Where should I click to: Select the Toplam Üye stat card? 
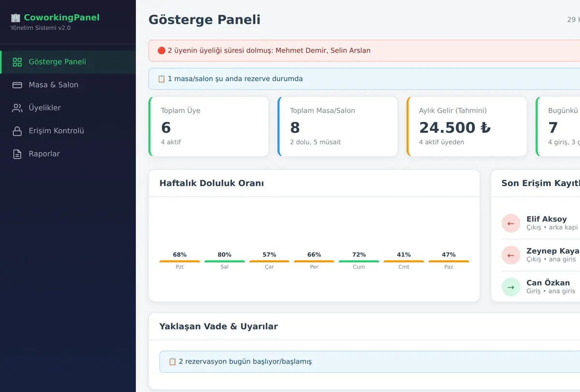(208, 127)
